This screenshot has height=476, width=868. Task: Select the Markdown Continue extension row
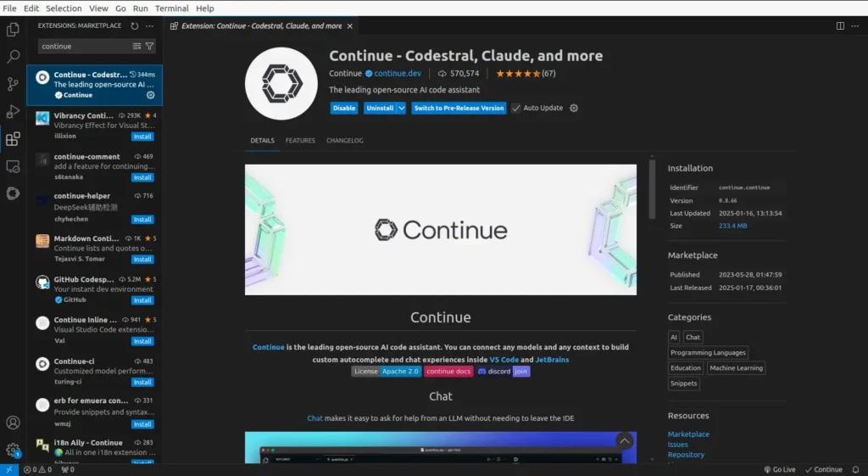95,249
